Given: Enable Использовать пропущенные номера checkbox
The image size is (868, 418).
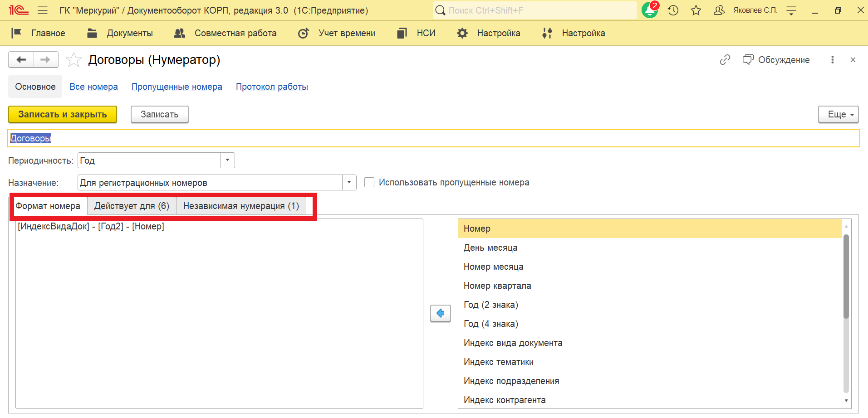Looking at the screenshot, I should pyautogui.click(x=369, y=182).
